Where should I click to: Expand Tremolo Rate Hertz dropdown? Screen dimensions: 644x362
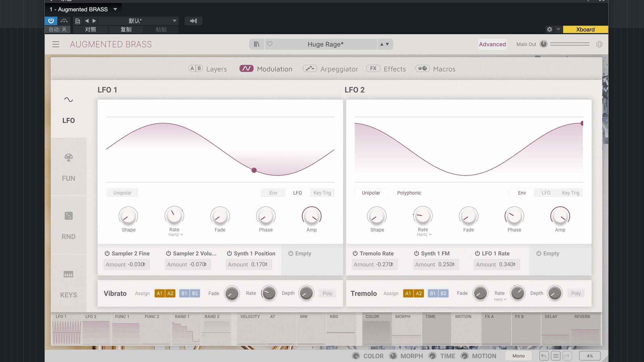coord(500,299)
